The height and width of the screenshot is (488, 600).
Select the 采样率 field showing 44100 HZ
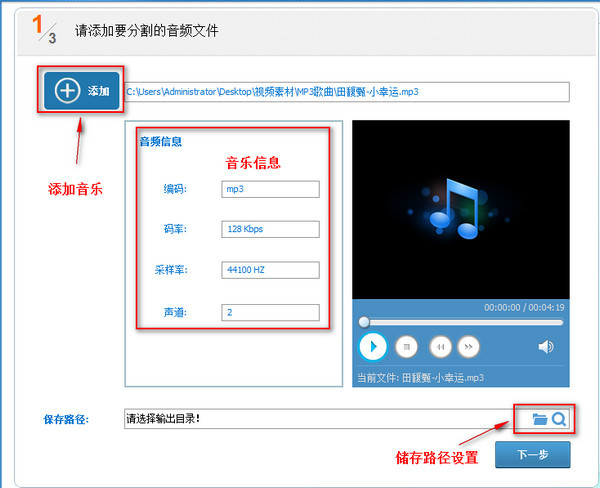270,270
